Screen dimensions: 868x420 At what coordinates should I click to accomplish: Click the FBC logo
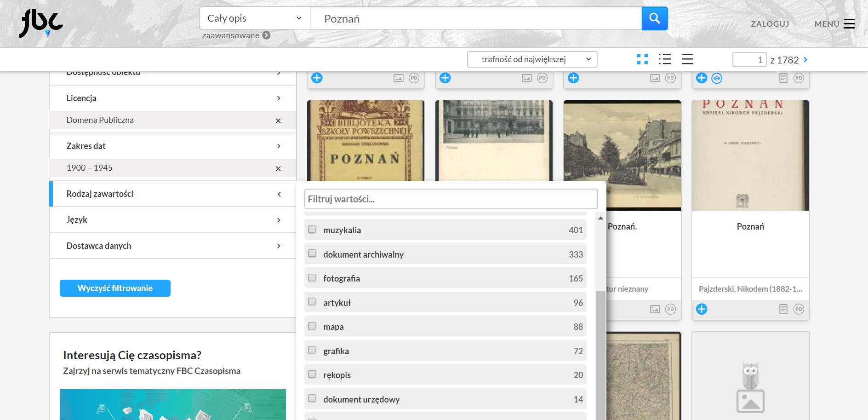tap(41, 23)
